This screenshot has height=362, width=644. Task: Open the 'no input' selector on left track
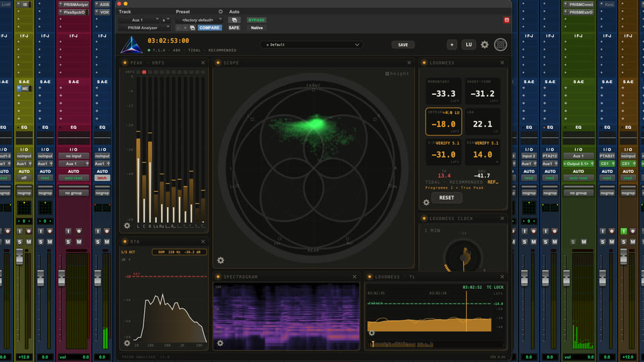click(x=74, y=156)
